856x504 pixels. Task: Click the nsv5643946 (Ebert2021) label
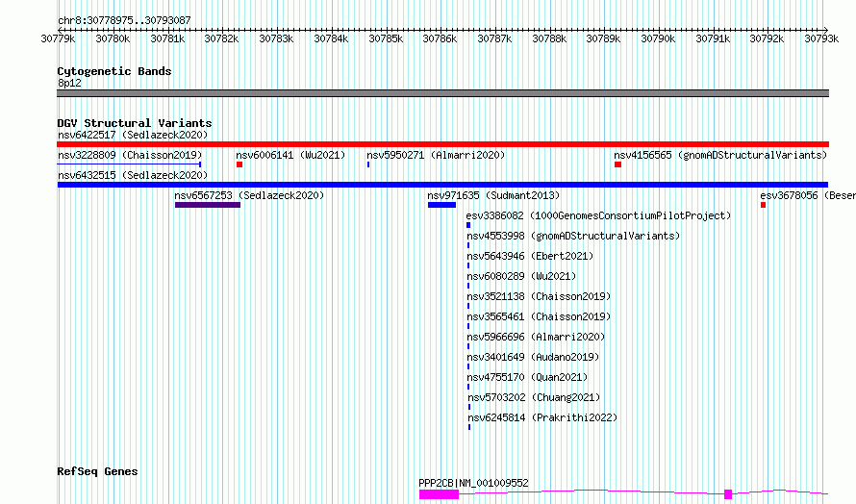[530, 256]
